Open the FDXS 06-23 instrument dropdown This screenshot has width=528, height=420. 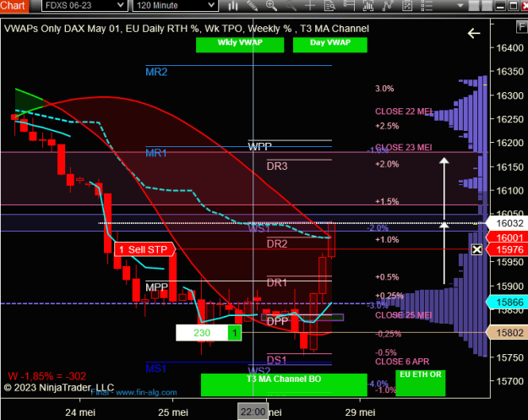84,5
